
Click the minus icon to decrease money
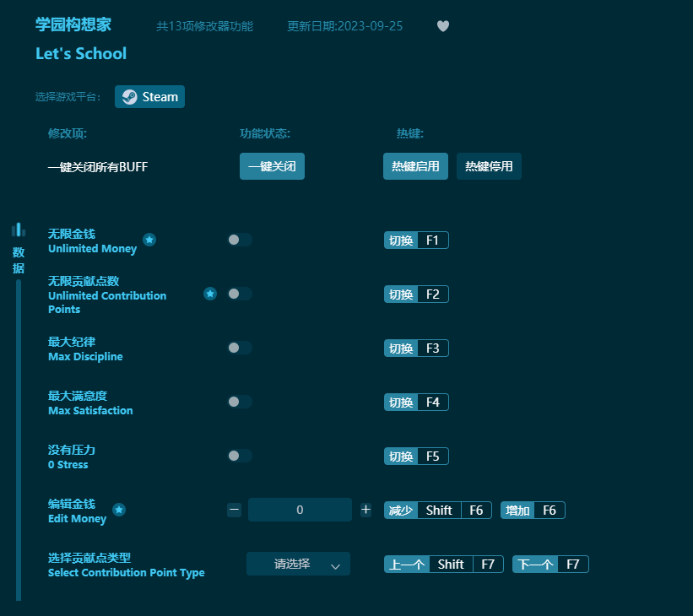click(x=234, y=510)
